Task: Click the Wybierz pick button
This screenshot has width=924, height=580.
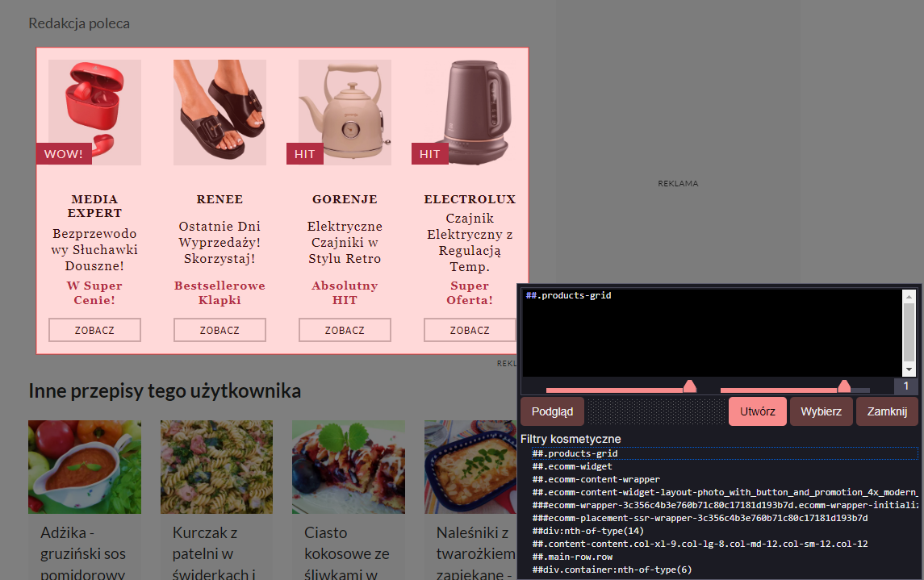Action: 821,411
